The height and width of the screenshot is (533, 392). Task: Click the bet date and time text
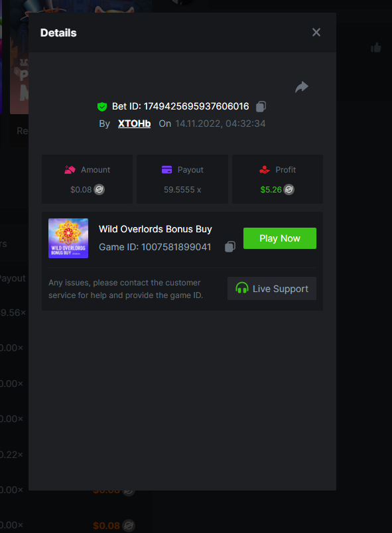click(220, 123)
